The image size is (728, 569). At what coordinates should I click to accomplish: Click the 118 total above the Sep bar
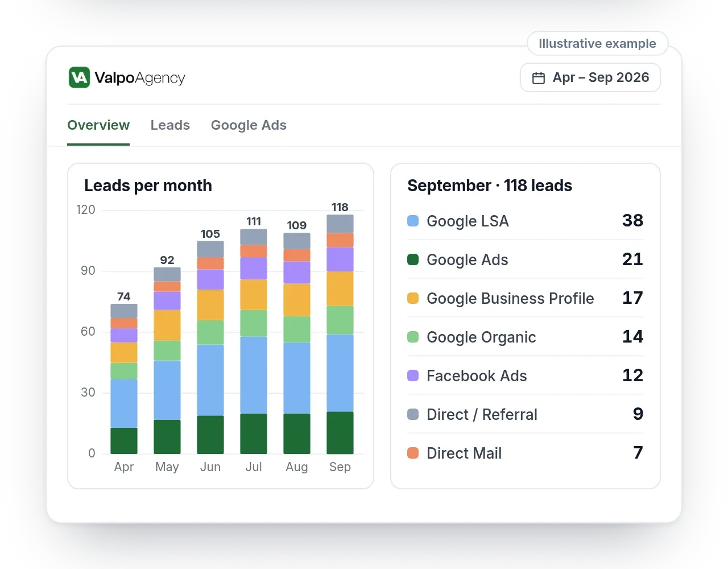pyautogui.click(x=340, y=207)
